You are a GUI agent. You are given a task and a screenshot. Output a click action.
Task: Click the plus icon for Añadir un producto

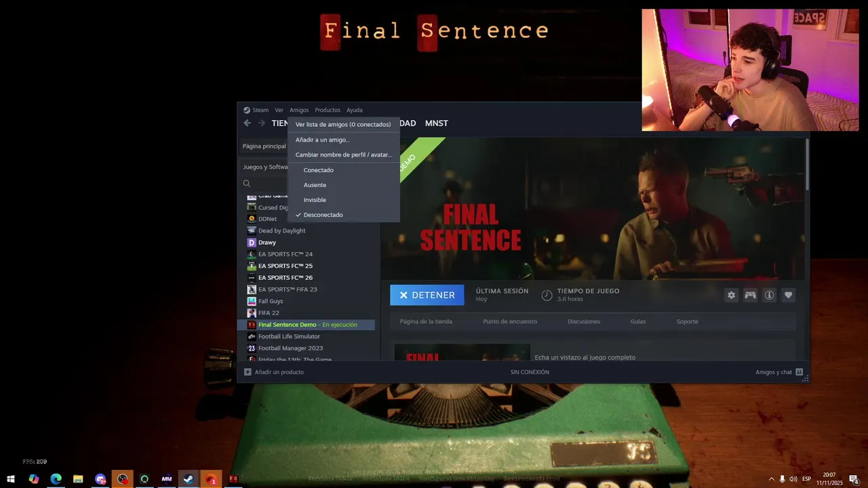pos(248,372)
